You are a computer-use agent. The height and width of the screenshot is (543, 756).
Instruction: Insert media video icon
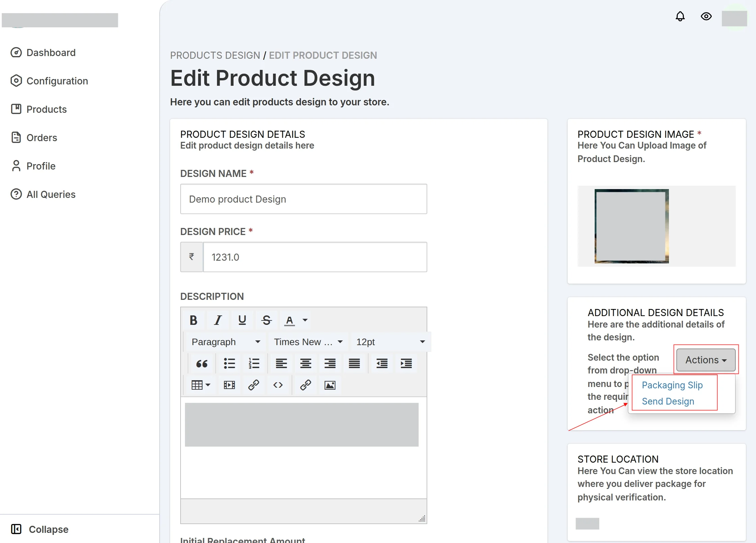229,385
